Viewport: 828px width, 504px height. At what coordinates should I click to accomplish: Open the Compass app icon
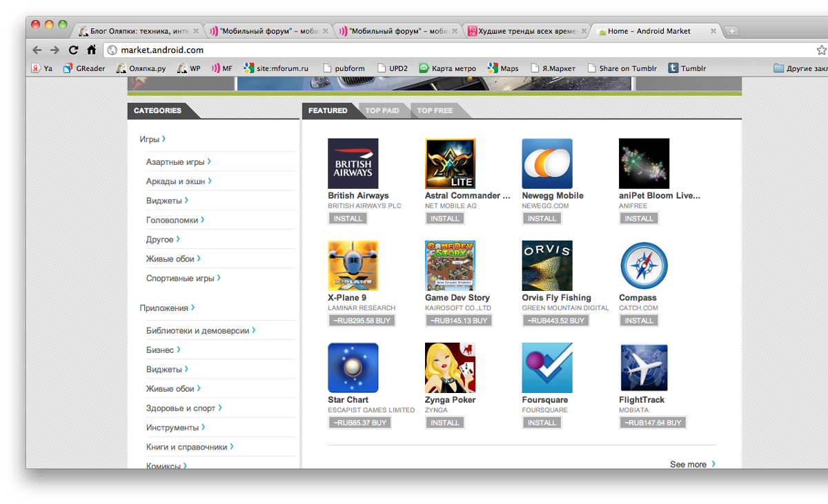[644, 265]
